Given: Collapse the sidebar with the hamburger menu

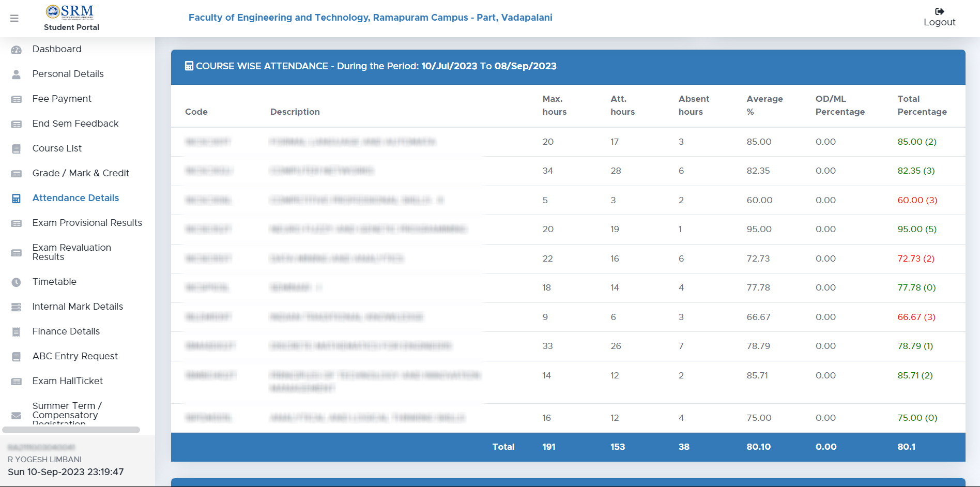Looking at the screenshot, I should coord(14,18).
